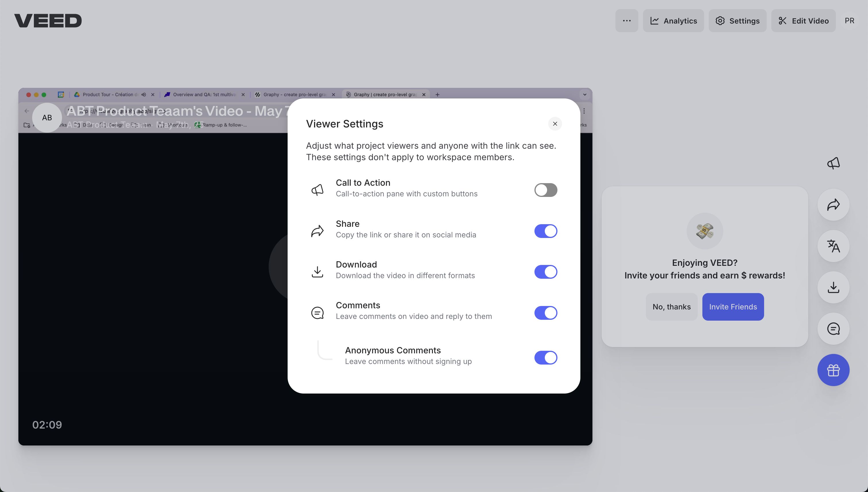The width and height of the screenshot is (868, 492).
Task: Dismiss the invite with No, thanks
Action: (671, 307)
